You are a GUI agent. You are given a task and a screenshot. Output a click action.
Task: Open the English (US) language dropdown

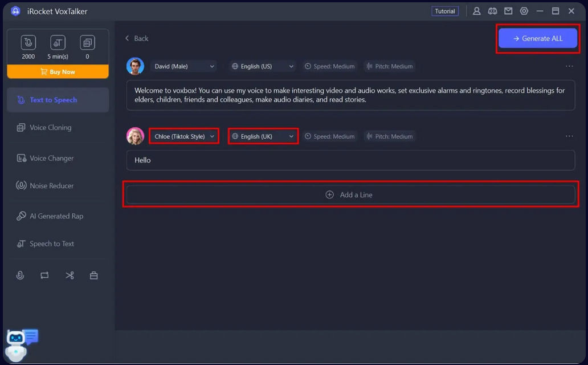262,66
